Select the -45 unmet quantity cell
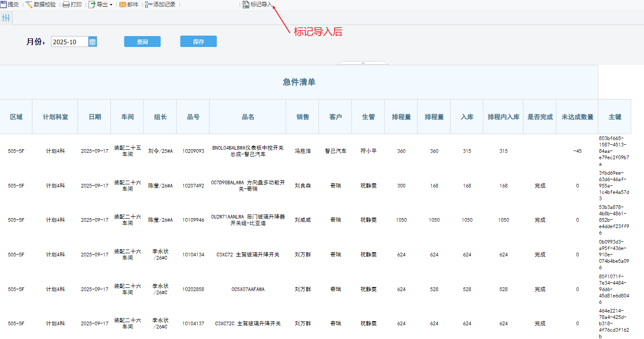 tap(577, 151)
